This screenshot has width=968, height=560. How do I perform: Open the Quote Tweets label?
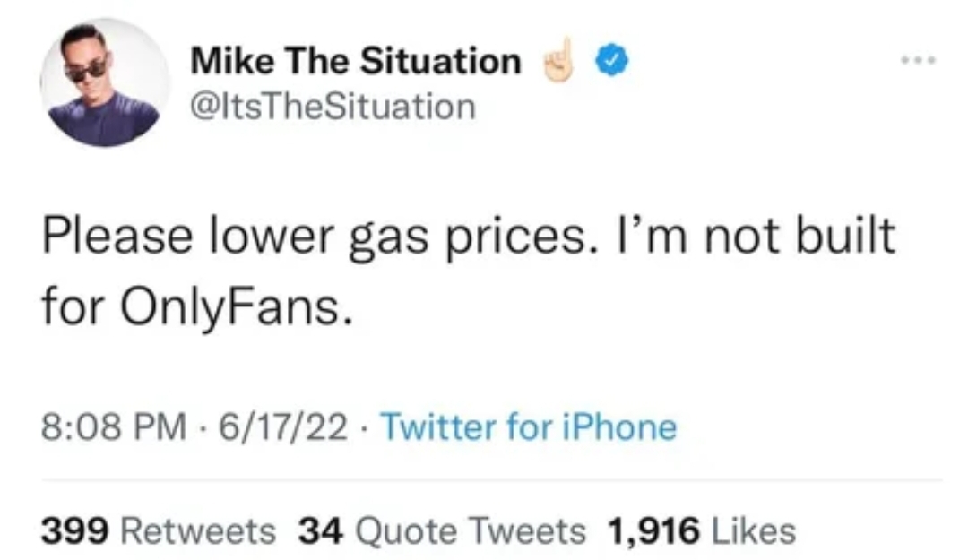[470, 531]
